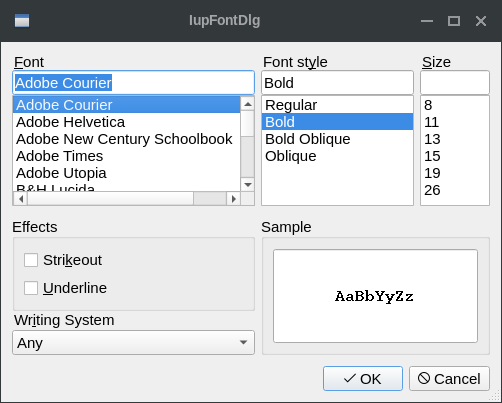Select Adobe Helvetica in font list
Image resolution: width=502 pixels, height=403 pixels.
pos(126,122)
